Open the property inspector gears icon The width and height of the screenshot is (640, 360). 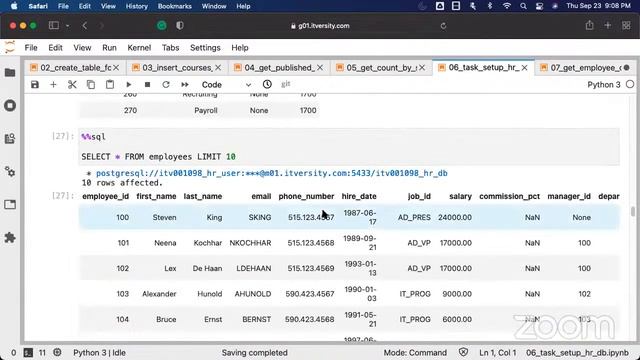[10, 171]
